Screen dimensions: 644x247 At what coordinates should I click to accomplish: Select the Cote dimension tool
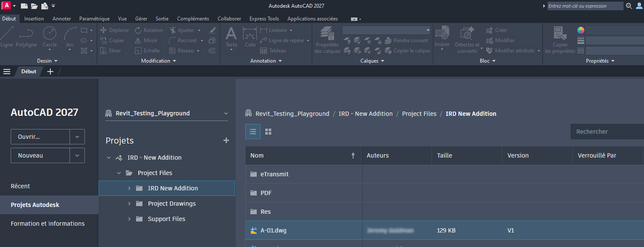click(250, 37)
